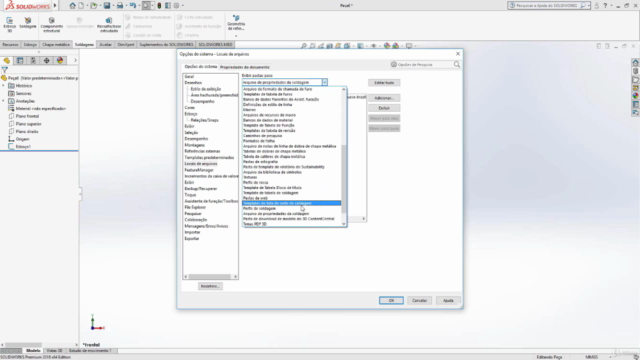Screen dimensions: 640x360
Task: Switch to the Avaliar tab
Action: pos(105,44)
